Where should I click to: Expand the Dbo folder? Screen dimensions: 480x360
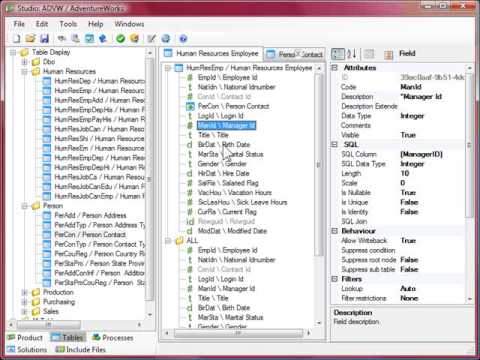point(24,62)
